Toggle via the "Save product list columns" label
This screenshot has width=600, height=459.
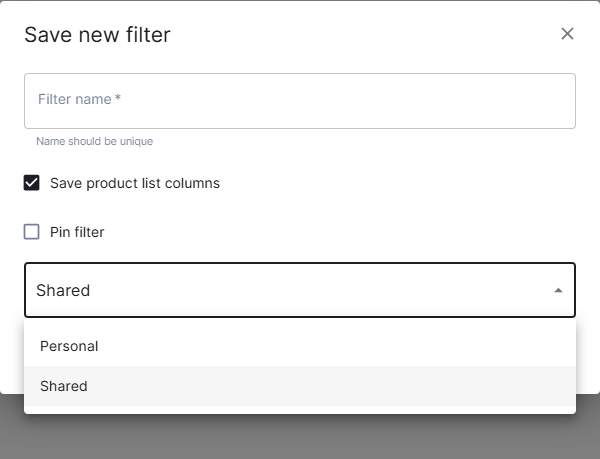(135, 183)
